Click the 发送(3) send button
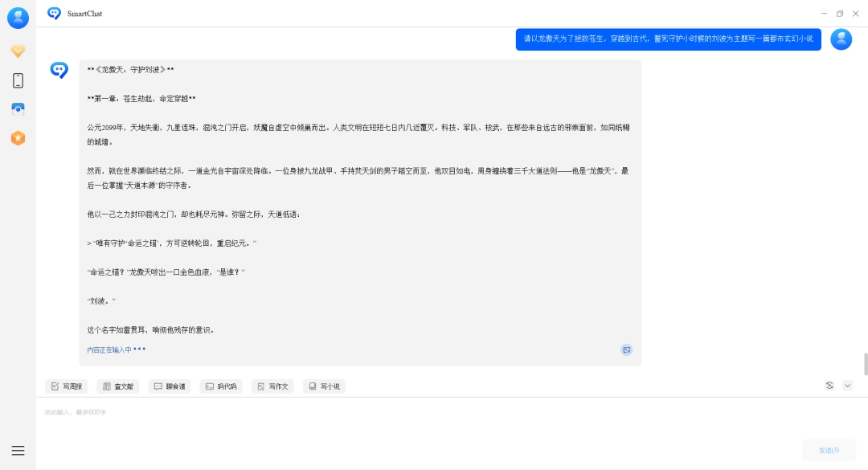This screenshot has width=868, height=470. click(829, 449)
